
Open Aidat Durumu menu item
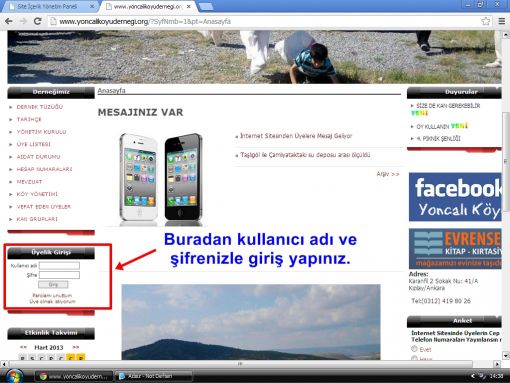click(39, 157)
